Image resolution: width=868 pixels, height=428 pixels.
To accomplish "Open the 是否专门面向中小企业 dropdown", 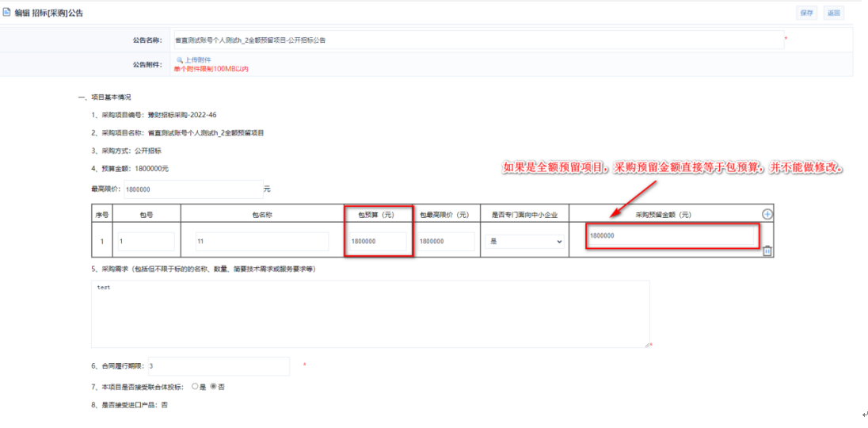I will click(x=524, y=241).
